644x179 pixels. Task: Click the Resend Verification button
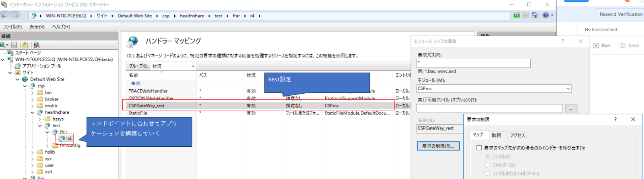click(621, 14)
